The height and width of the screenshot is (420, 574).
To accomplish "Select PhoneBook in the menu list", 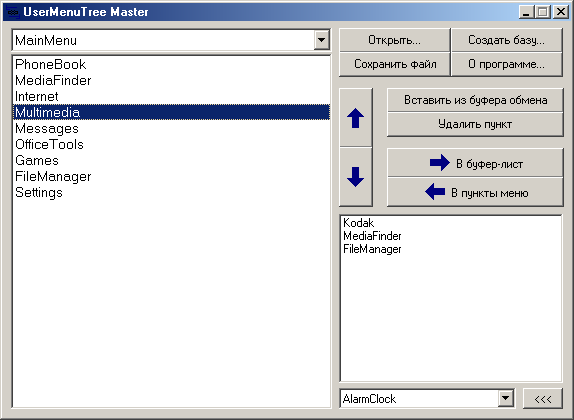I will tap(171, 64).
